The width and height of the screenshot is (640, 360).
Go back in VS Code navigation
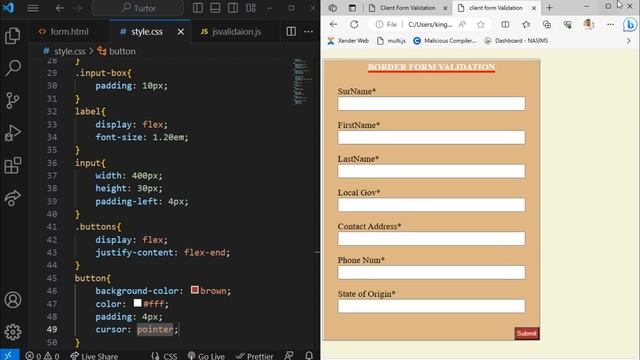pyautogui.click(x=60, y=8)
